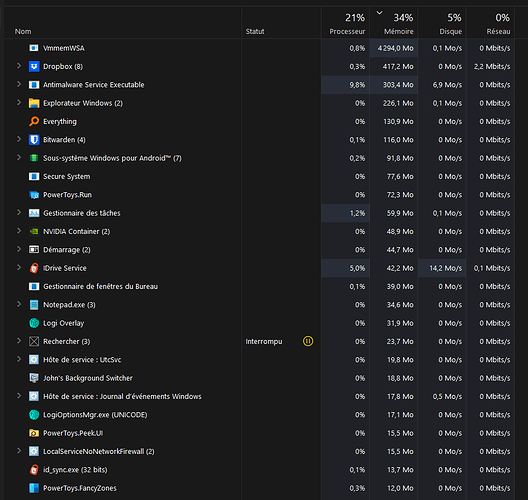The image size is (528, 500).
Task: Select the Gestionnaire de fenêtres du Bureau icon
Action: 34,287
